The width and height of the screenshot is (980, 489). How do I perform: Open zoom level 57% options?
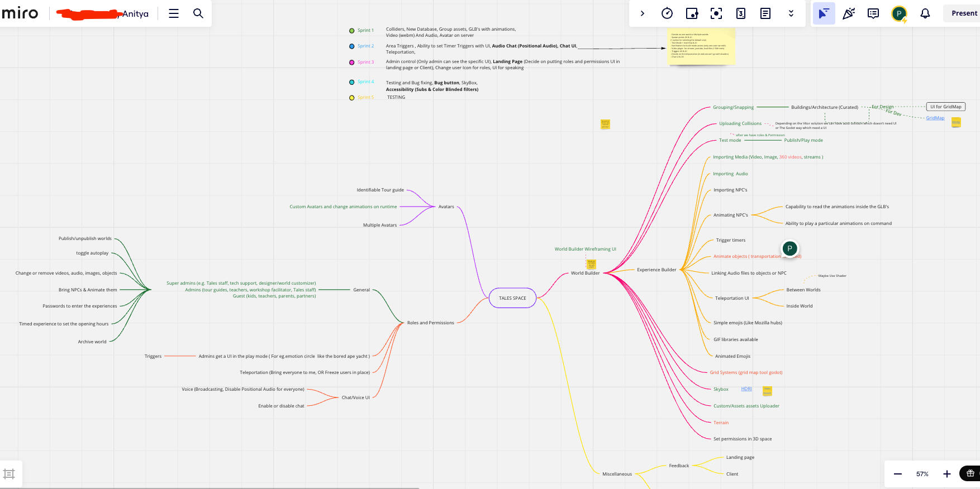click(x=922, y=474)
